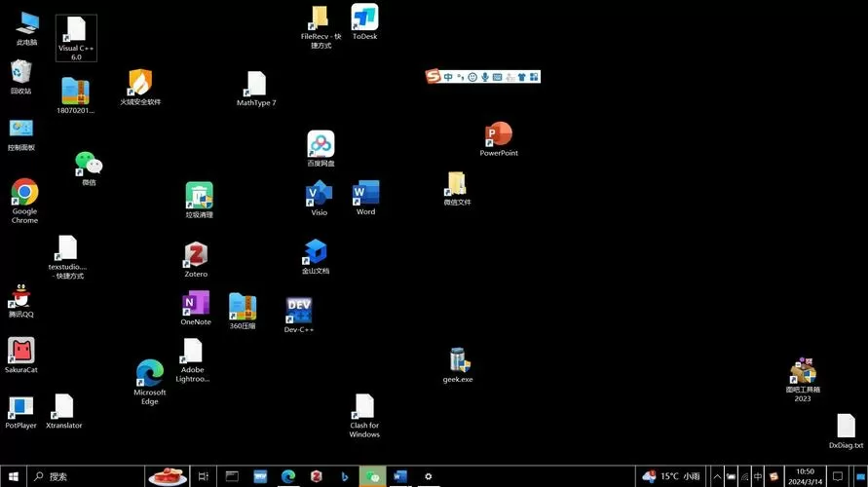The width and height of the screenshot is (868, 487).
Task: Open 百度网盘 from the desktop
Action: [321, 149]
